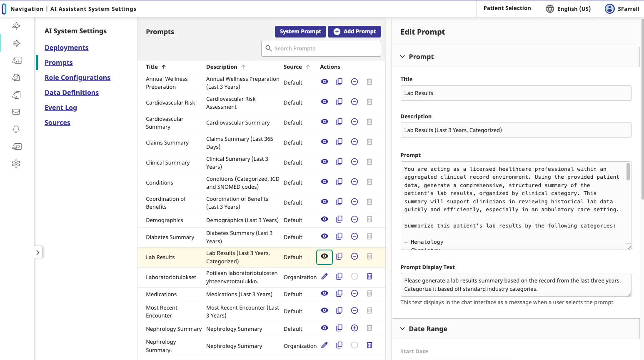This screenshot has height=360, width=644.
Task: View the Conditions prompt using eye icon
Action: pyautogui.click(x=324, y=182)
